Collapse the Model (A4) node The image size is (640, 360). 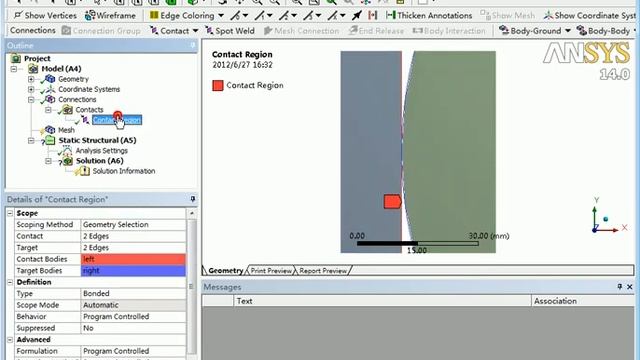coord(14,69)
